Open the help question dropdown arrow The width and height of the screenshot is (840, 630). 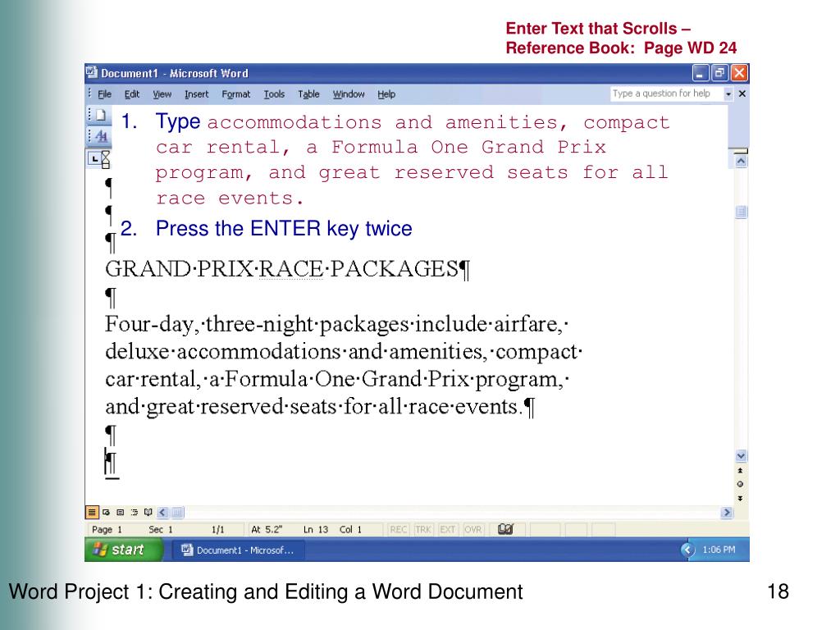point(728,94)
